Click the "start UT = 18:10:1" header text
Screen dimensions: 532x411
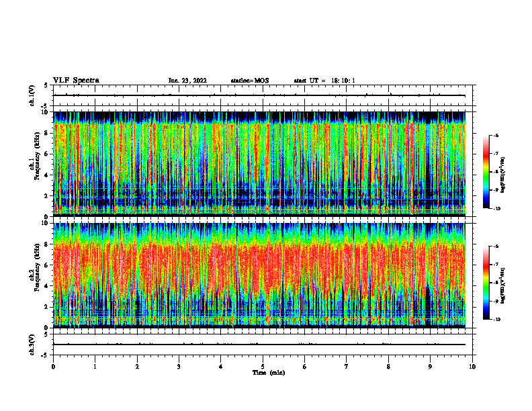click(324, 81)
